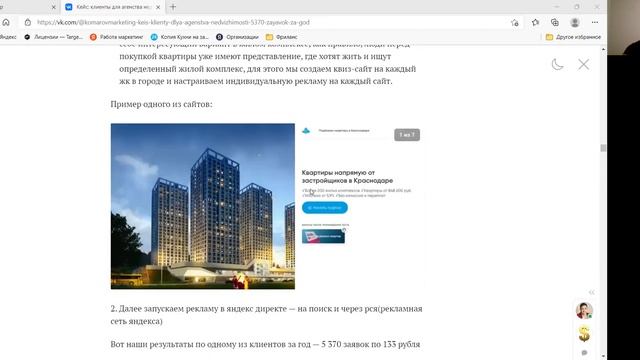The width and height of the screenshot is (640, 360).
Task: Click paragraph 2. Далее запускаем рекламу
Action: [266, 315]
